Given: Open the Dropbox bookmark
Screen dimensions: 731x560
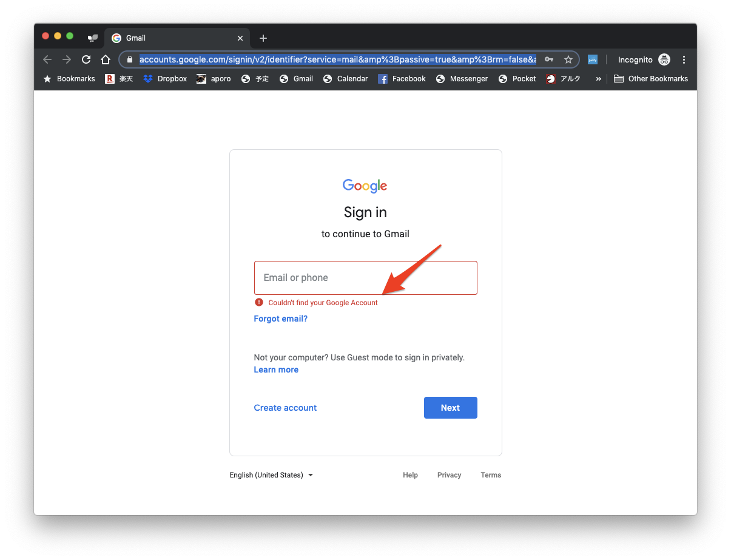Looking at the screenshot, I should pos(165,79).
